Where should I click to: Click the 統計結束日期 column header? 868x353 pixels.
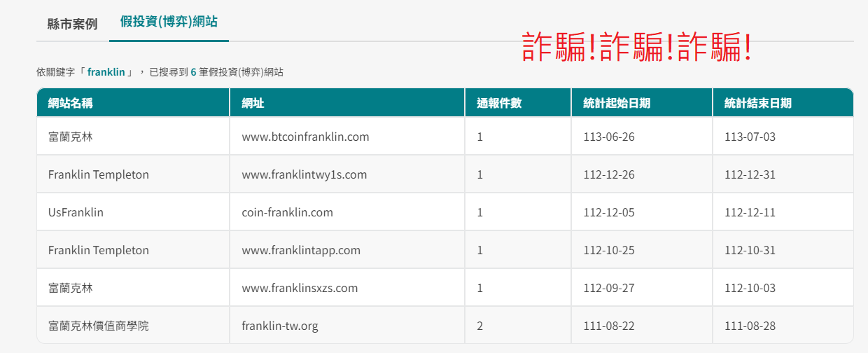tap(757, 103)
